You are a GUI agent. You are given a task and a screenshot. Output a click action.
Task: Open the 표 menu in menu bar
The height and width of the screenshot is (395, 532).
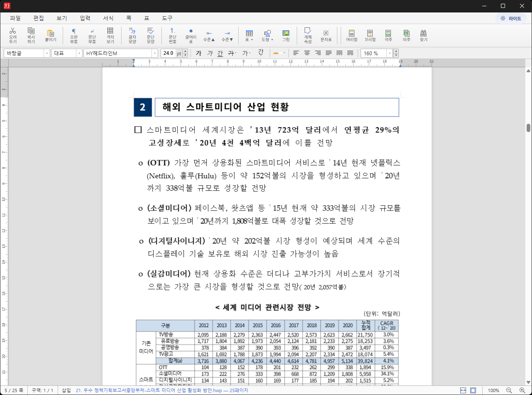(x=146, y=18)
